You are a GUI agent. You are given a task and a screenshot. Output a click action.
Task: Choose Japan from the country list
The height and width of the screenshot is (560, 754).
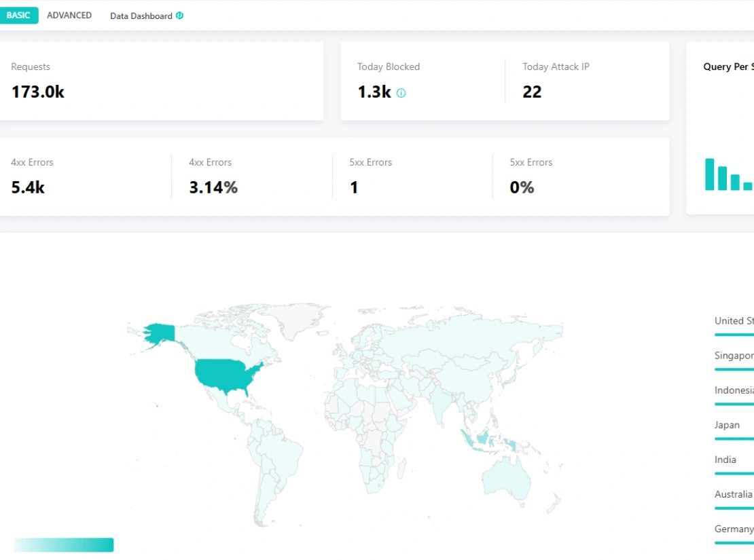click(727, 425)
